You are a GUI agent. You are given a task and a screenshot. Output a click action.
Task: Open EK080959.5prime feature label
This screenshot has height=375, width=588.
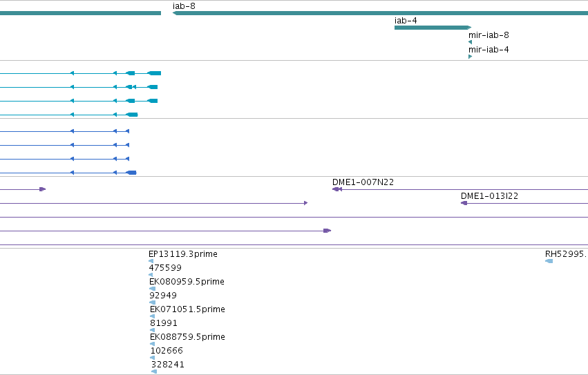coord(187,282)
